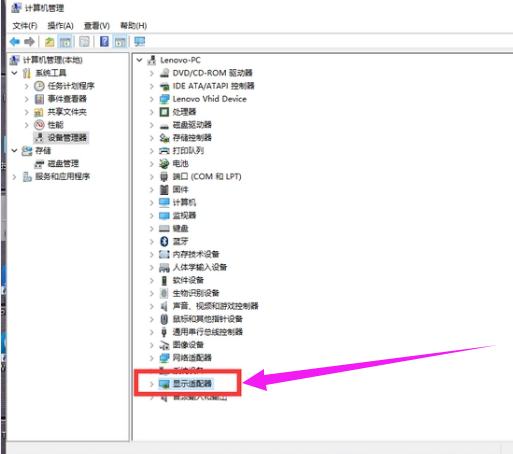Screen dimensions: 513x454
Task: Expand the 显示适配器 display adapters node
Action: [152, 384]
